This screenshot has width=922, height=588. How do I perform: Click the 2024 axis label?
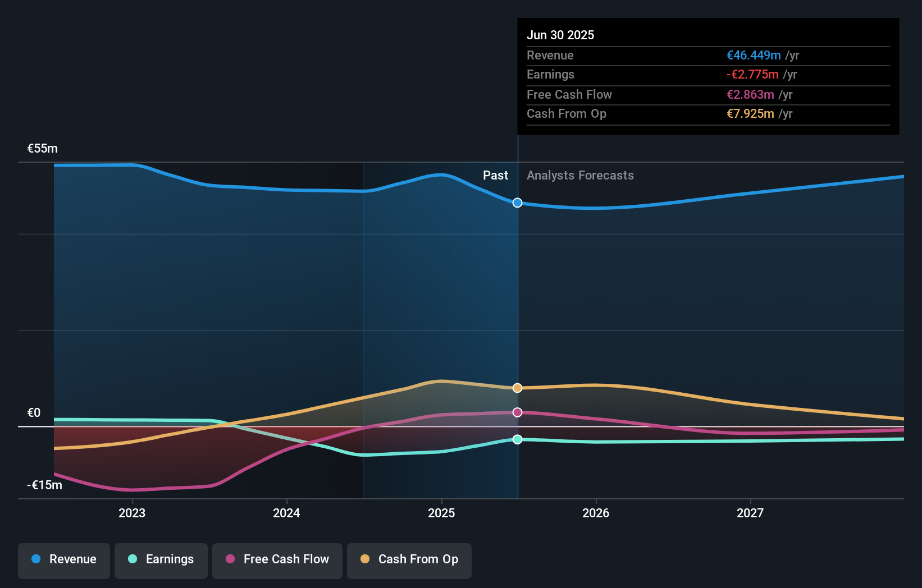pyautogui.click(x=286, y=512)
